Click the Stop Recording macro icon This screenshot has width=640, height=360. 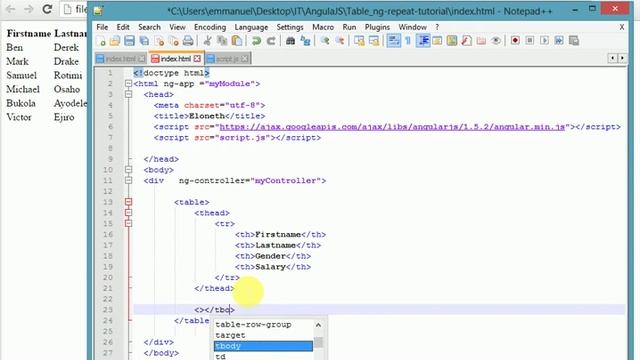[x=530, y=41]
